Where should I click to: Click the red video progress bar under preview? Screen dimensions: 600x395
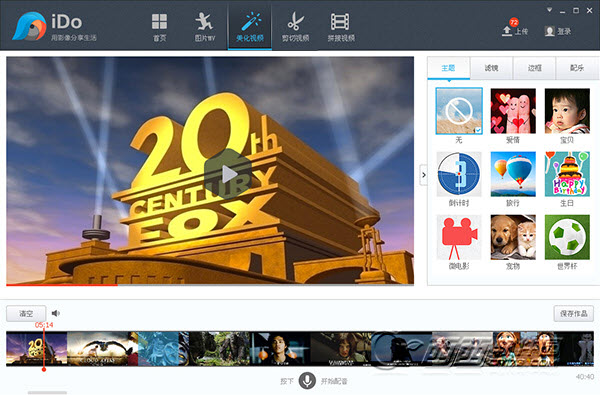(x=62, y=285)
